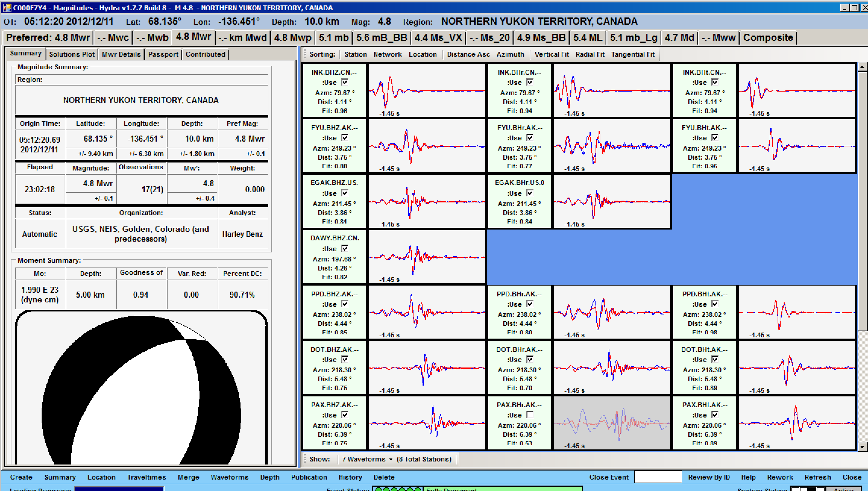868x491 pixels.
Task: Toggle Use checkbox for INK.BHr.CN station
Action: point(530,82)
